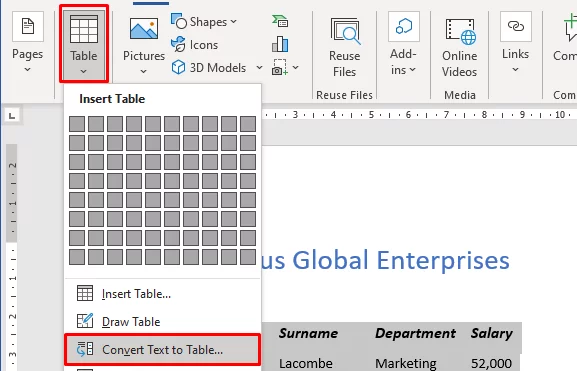Click the Global Enterprises heading text
Screen dimensions: 577x371
[x=401, y=261]
